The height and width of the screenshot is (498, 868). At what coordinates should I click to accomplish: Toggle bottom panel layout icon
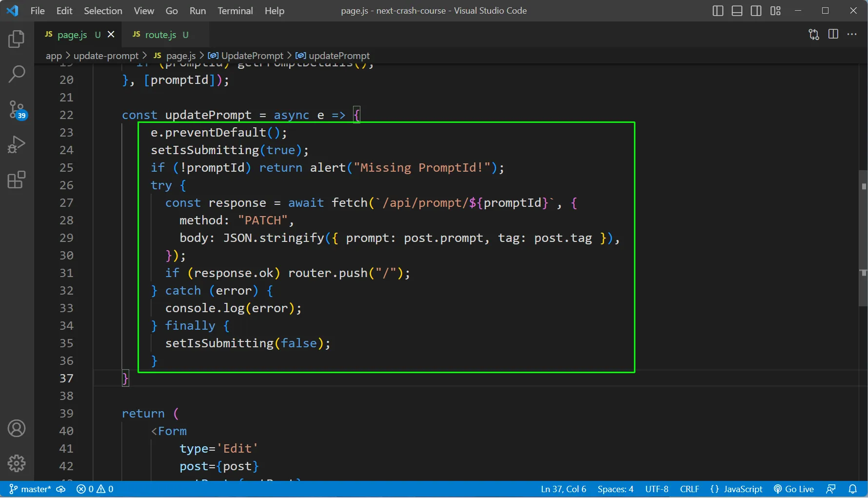tap(737, 11)
